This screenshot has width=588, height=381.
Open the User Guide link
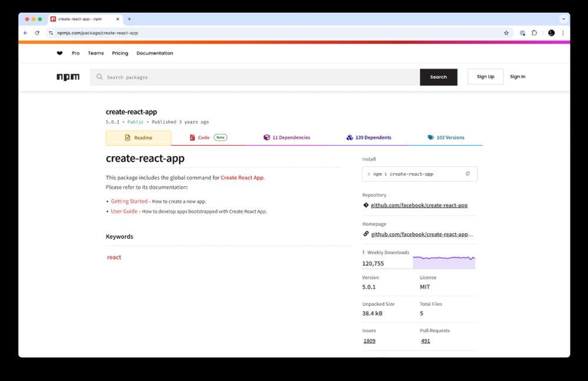[124, 211]
